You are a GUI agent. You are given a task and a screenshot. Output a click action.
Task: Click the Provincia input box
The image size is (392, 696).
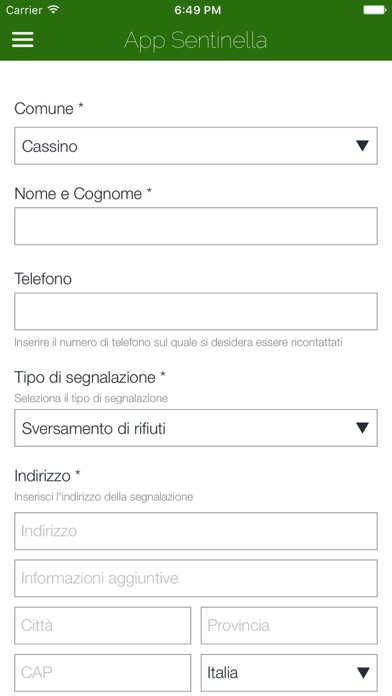click(x=289, y=625)
